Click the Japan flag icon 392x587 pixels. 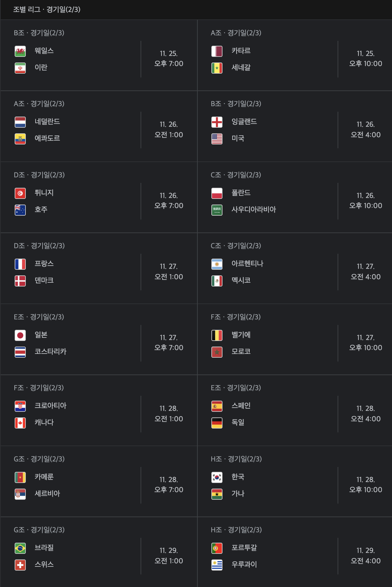point(20,335)
